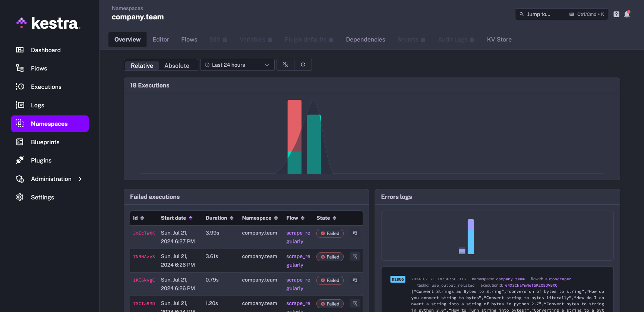Open the notifications bell icon
Image resolution: width=644 pixels, height=312 pixels.
(627, 14)
